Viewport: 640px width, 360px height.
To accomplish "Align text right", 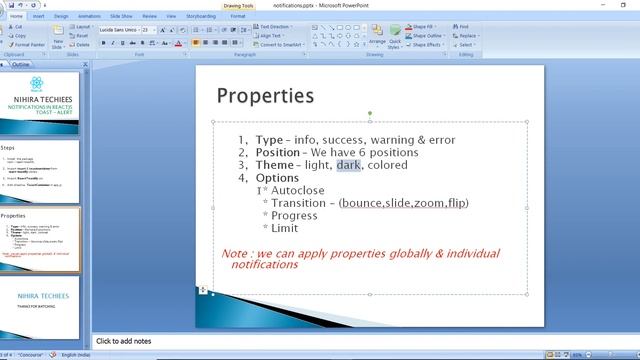I will point(215,42).
